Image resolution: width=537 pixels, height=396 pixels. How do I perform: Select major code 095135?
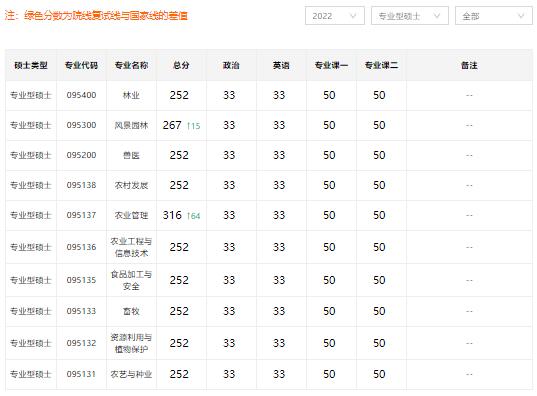[81, 280]
